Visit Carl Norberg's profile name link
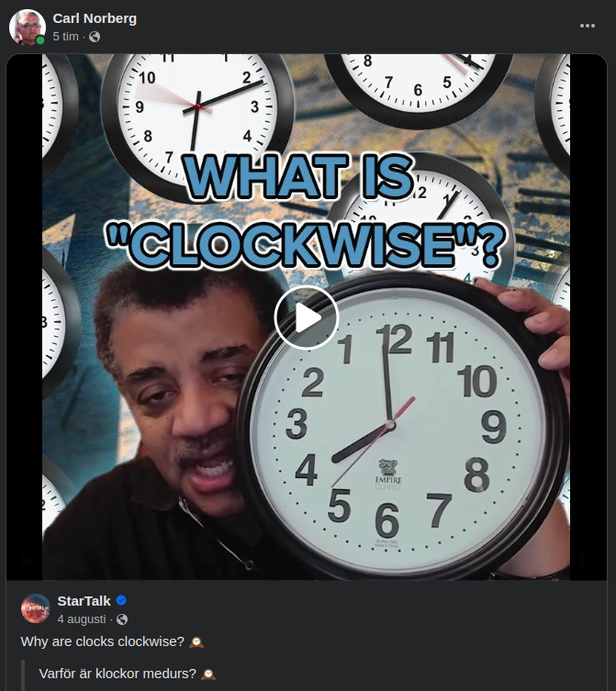 95,18
